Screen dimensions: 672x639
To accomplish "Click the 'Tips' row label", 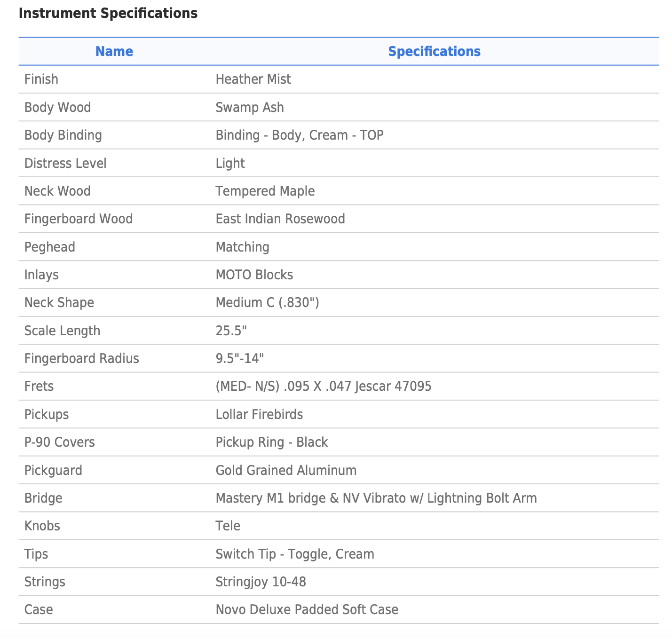I will (x=36, y=554).
